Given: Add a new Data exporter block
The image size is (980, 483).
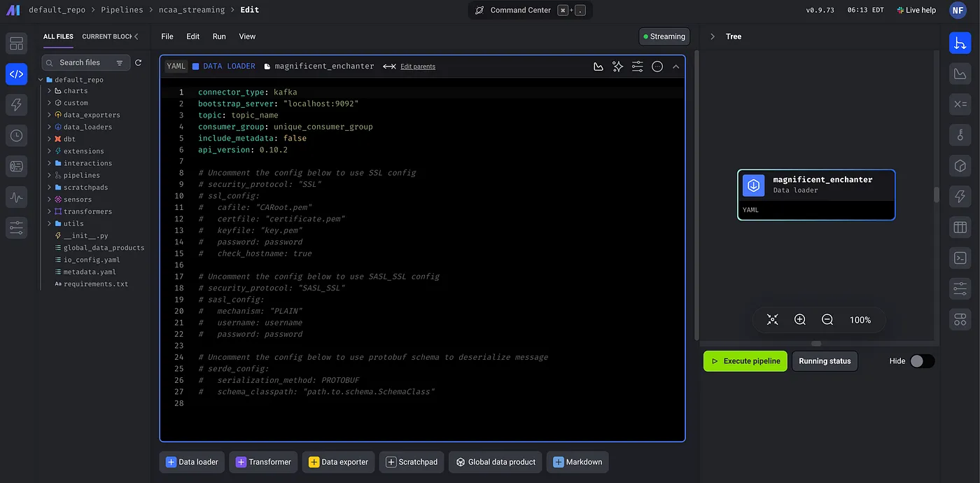Looking at the screenshot, I should point(338,462).
